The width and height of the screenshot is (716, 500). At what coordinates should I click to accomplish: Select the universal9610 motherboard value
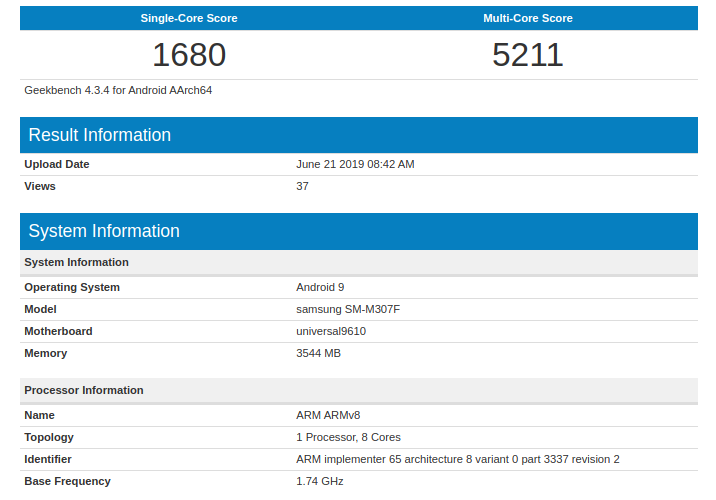331,331
